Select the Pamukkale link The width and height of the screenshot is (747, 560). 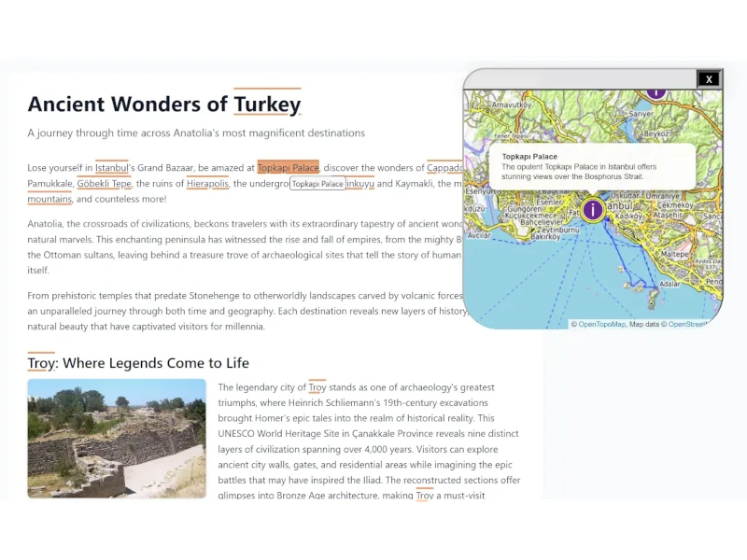point(50,184)
